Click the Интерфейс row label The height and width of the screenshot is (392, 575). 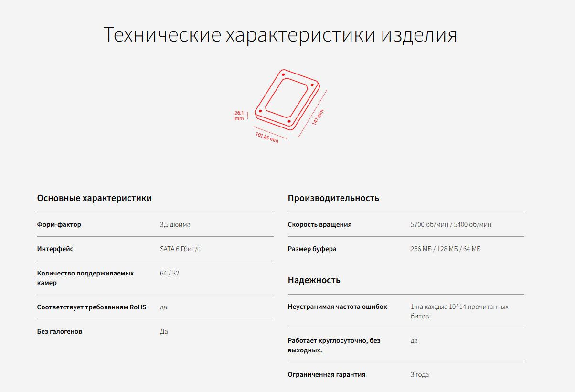pos(55,249)
